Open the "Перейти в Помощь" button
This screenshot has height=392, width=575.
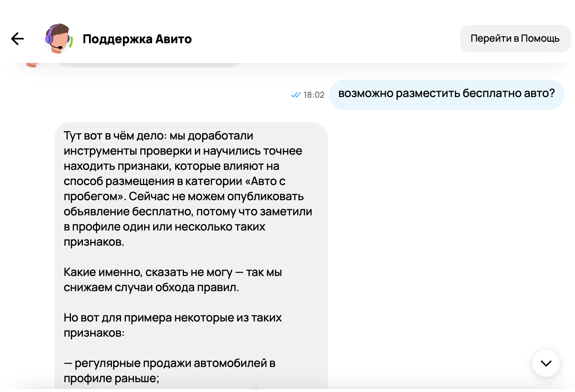tap(515, 39)
